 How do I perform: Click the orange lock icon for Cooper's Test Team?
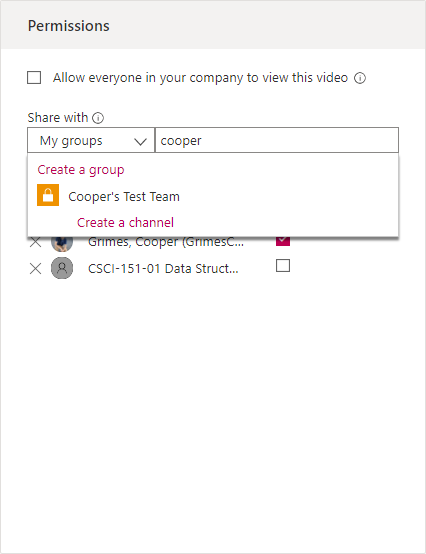(x=48, y=195)
